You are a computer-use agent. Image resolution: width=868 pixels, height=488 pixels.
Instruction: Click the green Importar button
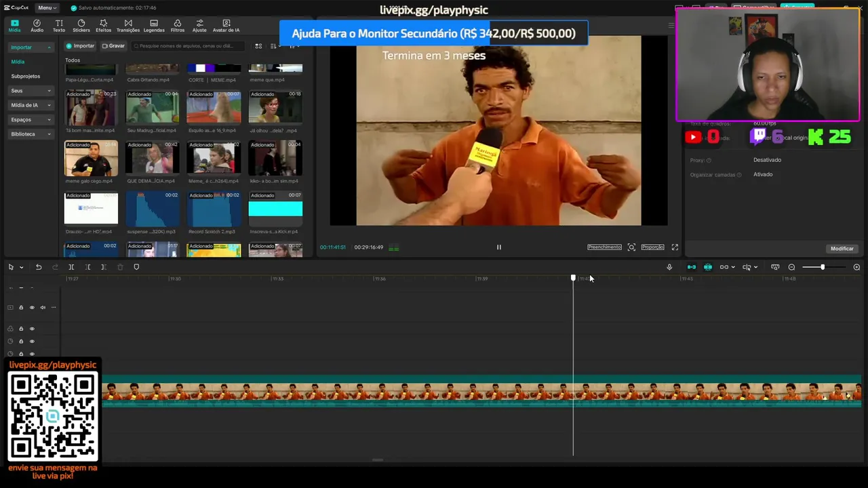[x=80, y=46]
